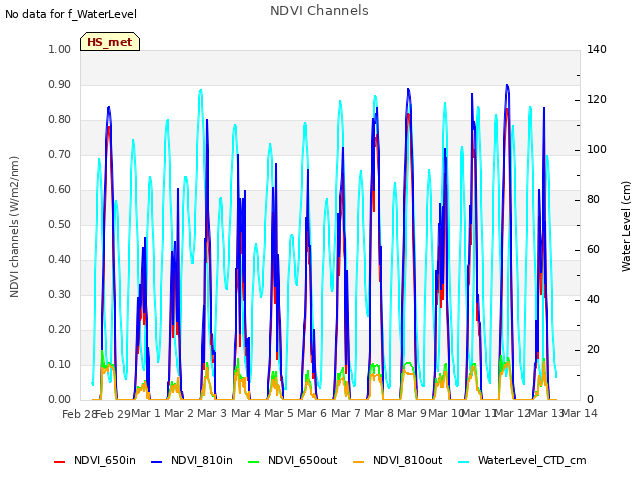Click the 120 right axis tick label
Viewport: 640px width, 480px height.
tap(597, 100)
